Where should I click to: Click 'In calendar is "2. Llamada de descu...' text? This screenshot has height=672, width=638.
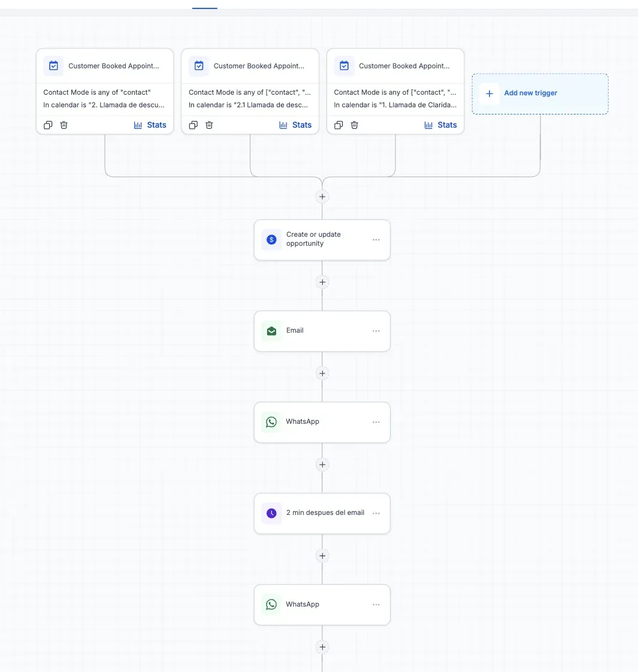[x=104, y=105]
